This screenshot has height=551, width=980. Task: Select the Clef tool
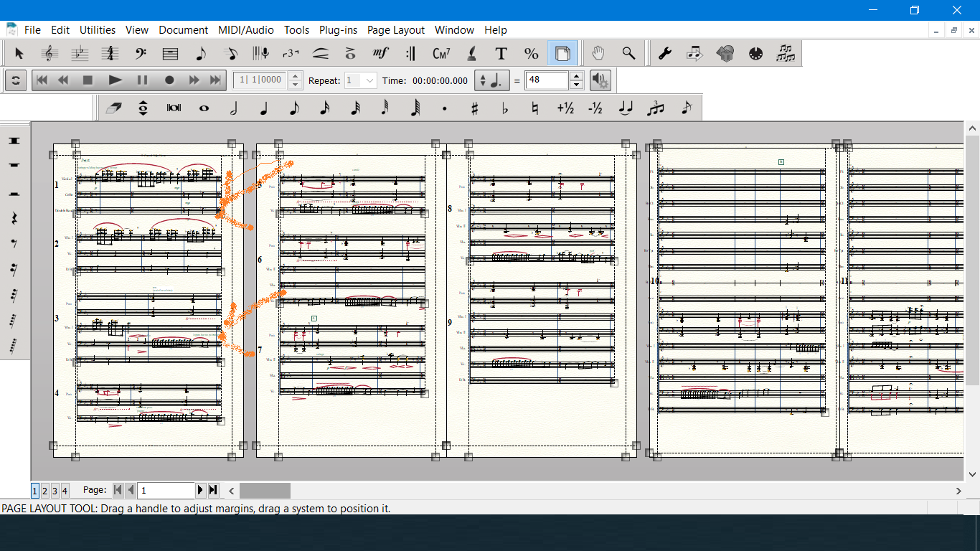point(140,54)
